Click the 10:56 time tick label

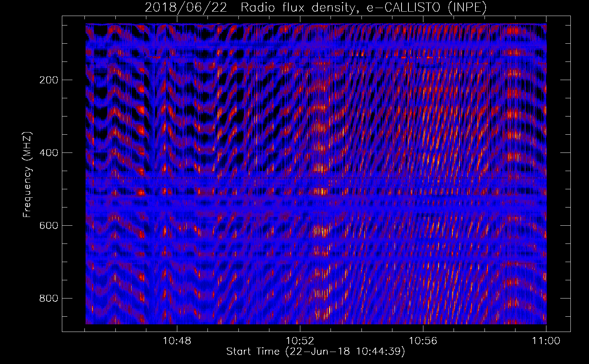click(x=423, y=341)
